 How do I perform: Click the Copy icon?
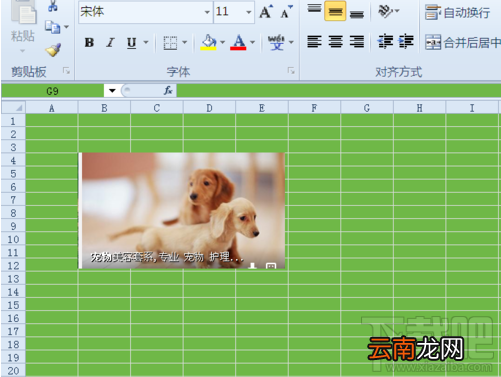pos(52,27)
